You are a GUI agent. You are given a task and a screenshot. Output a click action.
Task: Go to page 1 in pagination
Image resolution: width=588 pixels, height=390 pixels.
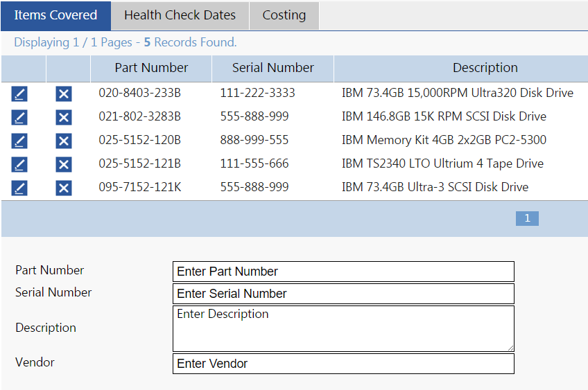point(527,218)
